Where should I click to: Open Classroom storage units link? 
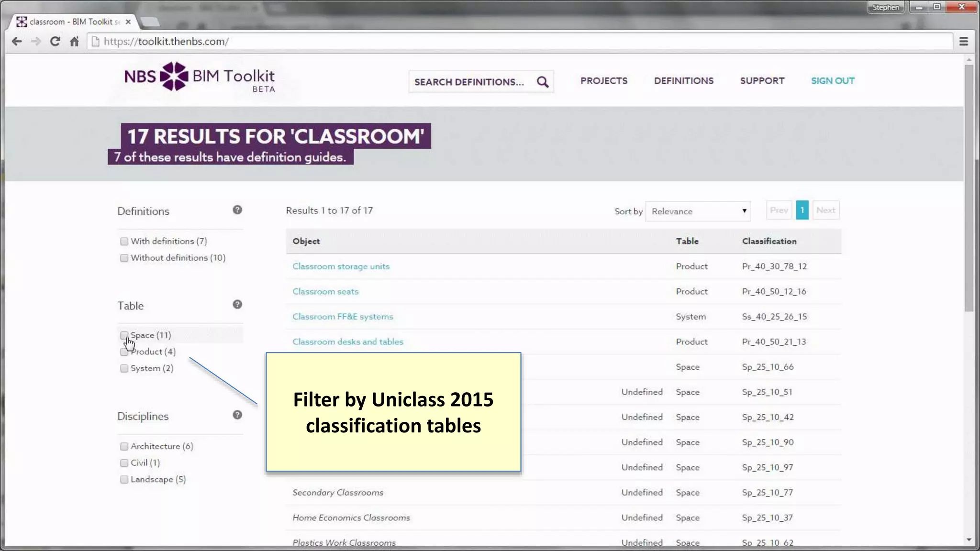pos(341,266)
